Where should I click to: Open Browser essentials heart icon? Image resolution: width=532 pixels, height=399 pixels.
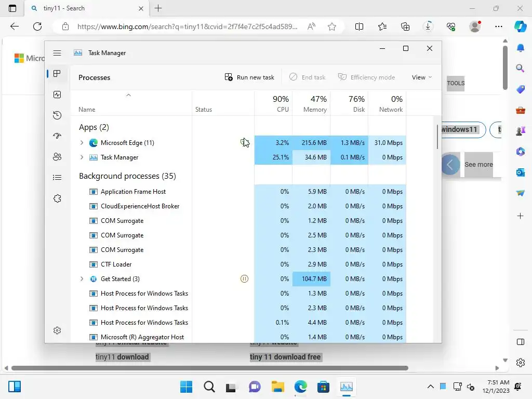[451, 26]
